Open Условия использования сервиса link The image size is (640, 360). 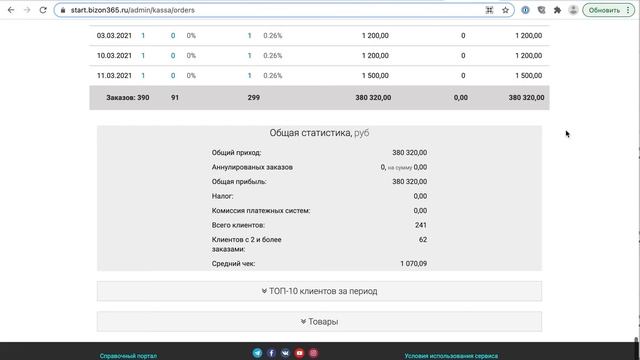click(x=451, y=356)
